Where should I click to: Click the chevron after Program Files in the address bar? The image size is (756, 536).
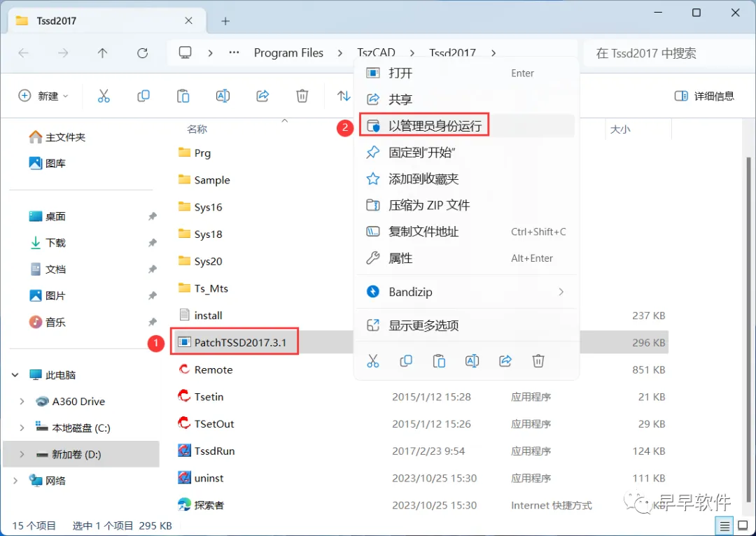point(340,53)
